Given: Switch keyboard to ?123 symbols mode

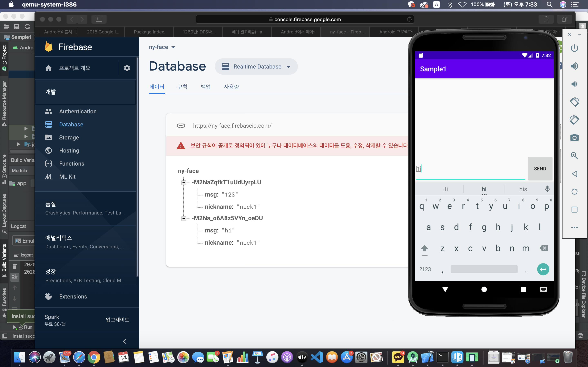Looking at the screenshot, I should coord(425,269).
